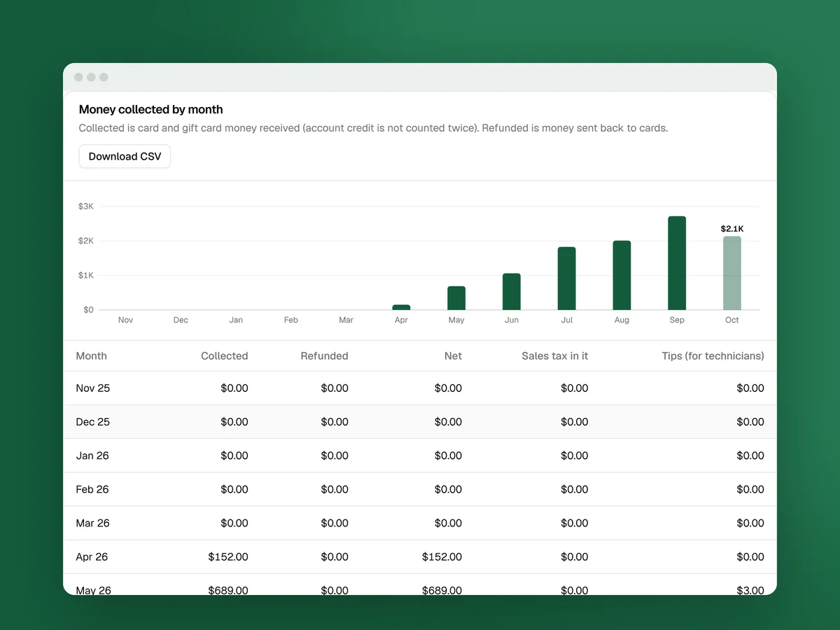Viewport: 840px width, 630px height.
Task: Select the Jun bar in chart
Action: point(512,292)
